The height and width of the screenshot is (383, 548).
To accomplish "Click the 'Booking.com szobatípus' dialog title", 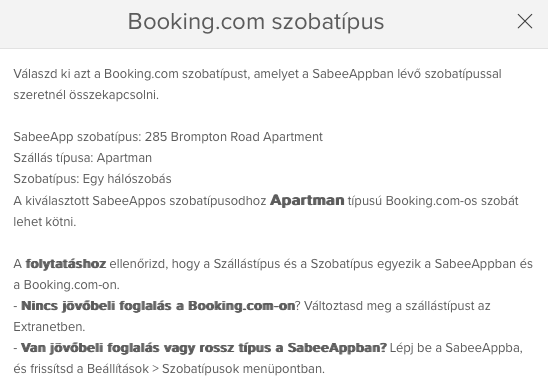I will pos(256,22).
